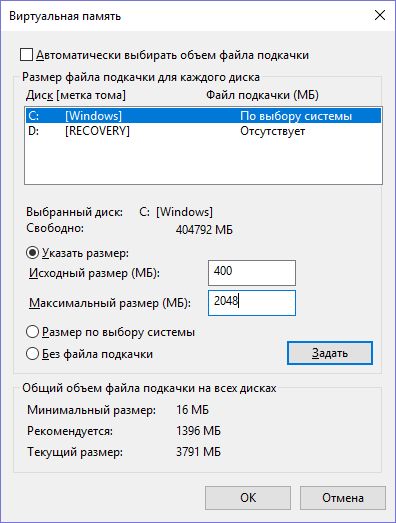This screenshot has width=396, height=523.
Task: Click the Виртуальная память title bar text
Action: 65,16
